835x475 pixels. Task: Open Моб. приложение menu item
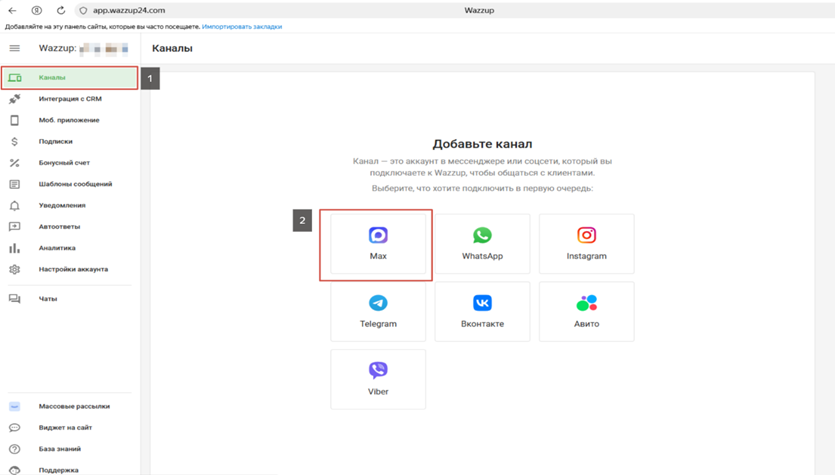(x=68, y=120)
